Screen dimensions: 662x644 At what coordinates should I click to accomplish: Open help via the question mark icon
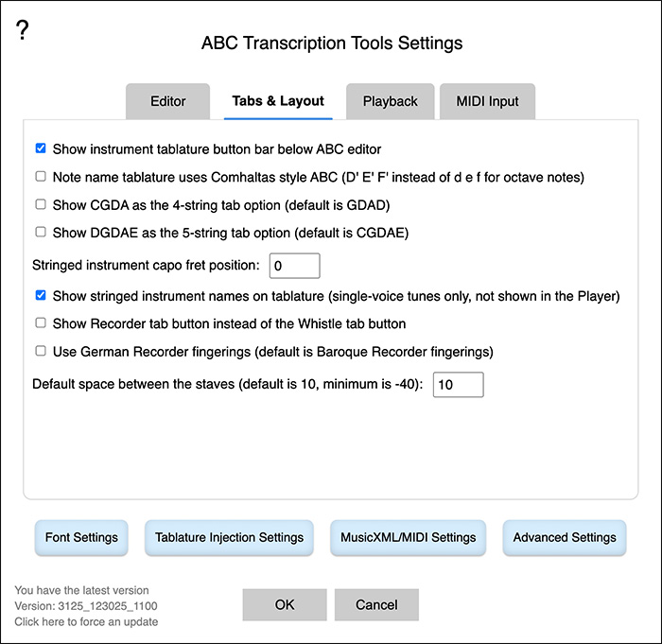pyautogui.click(x=23, y=30)
